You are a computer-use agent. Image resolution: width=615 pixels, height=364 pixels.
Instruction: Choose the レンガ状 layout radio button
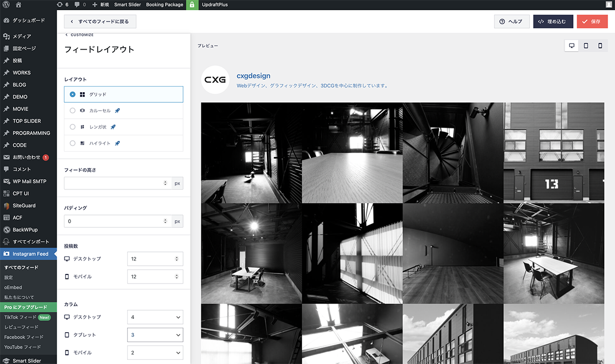click(x=73, y=127)
